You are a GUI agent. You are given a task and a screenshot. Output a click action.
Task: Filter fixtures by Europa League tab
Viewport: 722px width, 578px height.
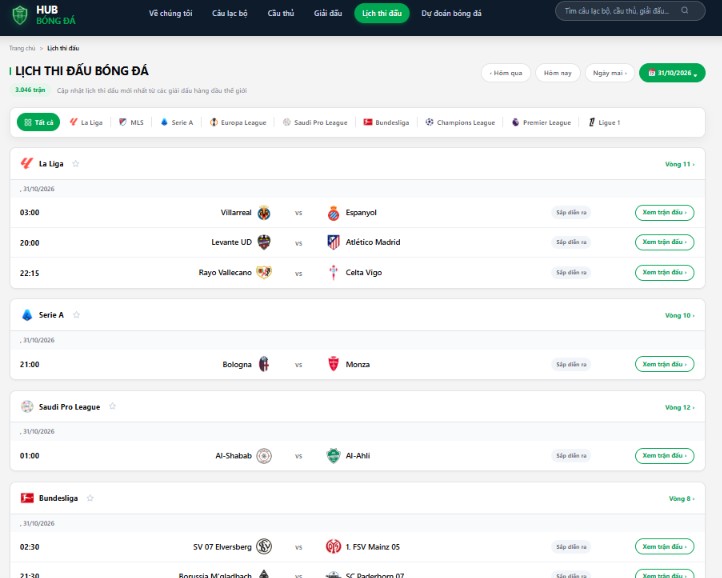tap(238, 123)
